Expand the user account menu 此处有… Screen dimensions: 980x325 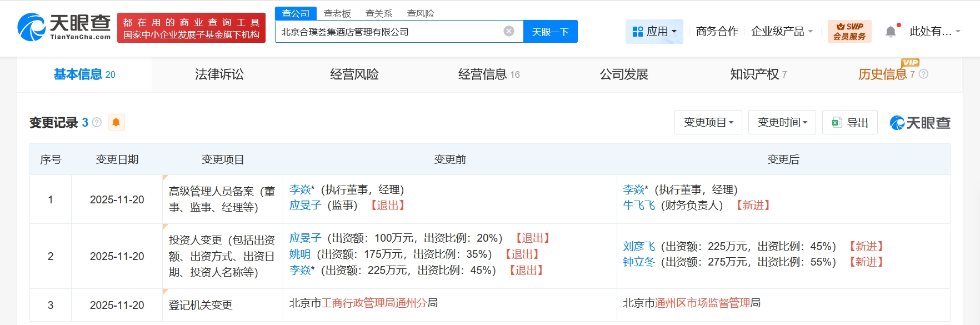(x=934, y=32)
